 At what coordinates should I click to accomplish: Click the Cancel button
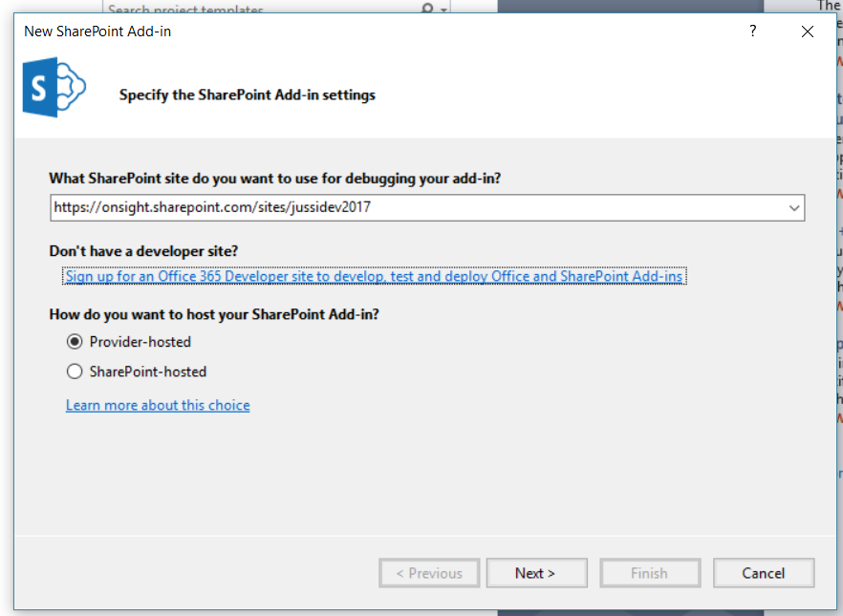pos(764,573)
